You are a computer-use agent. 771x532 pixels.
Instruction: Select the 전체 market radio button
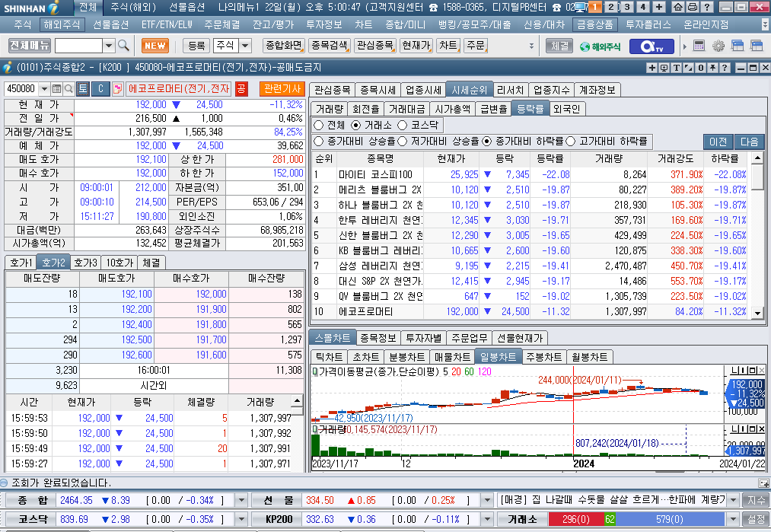tap(319, 126)
